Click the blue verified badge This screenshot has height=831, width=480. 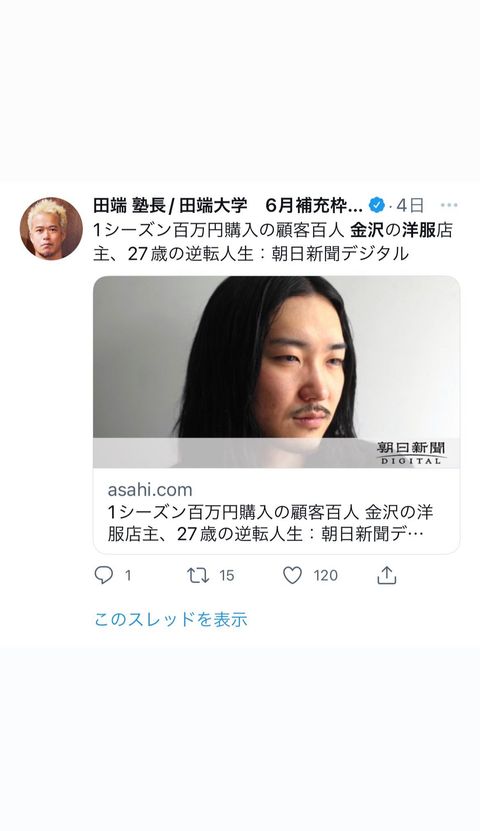(376, 205)
